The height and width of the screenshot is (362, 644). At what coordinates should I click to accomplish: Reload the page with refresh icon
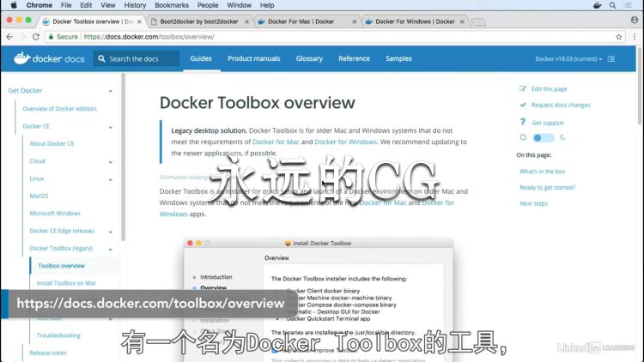point(36,37)
